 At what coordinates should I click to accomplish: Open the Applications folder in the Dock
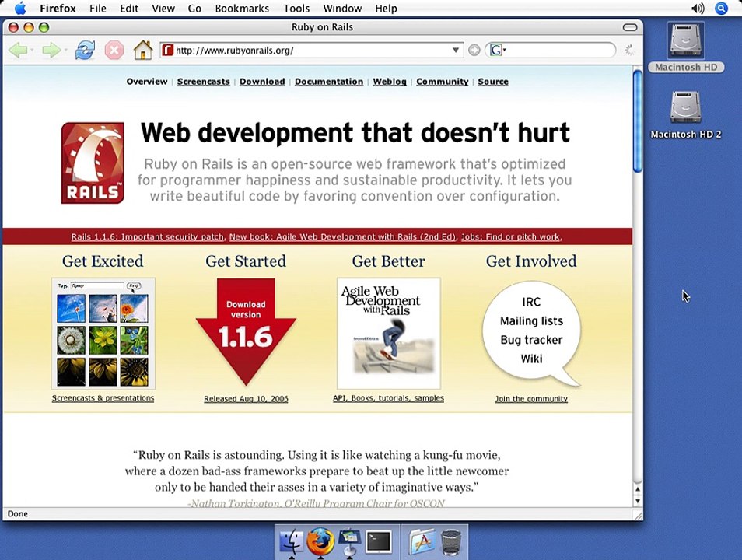coord(421,541)
